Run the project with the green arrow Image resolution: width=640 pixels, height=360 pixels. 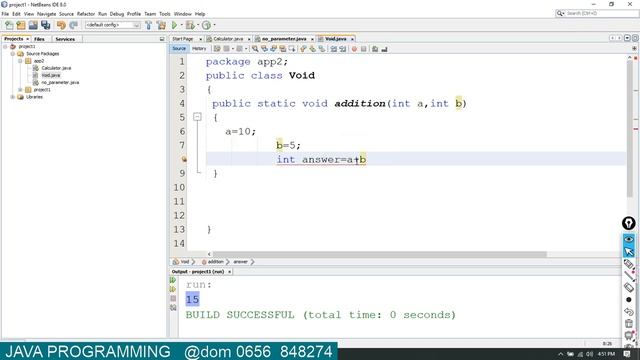point(175,25)
